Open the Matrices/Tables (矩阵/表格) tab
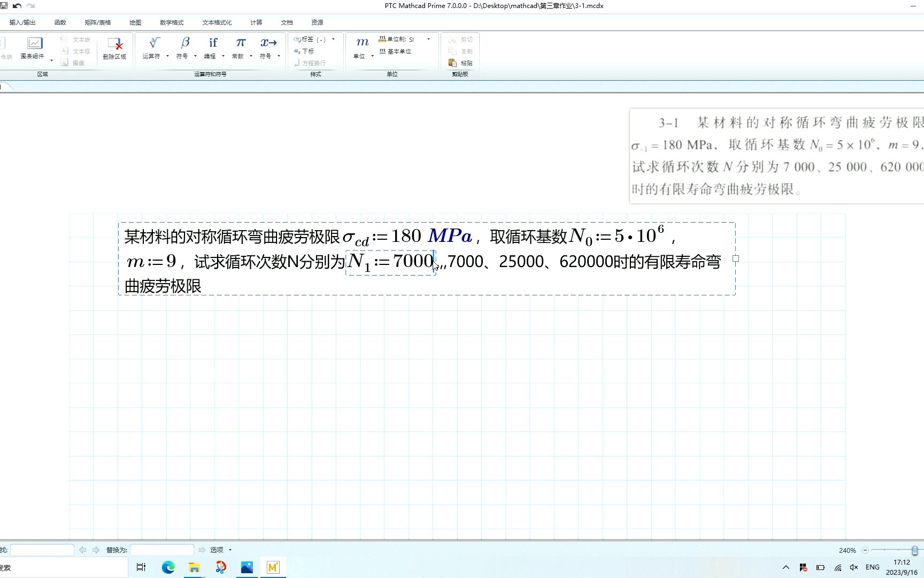 click(97, 22)
